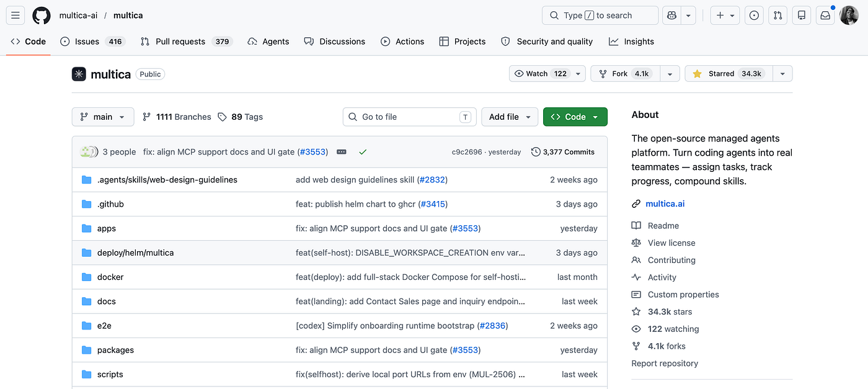
Task: Click the docker folder icon
Action: 87,277
